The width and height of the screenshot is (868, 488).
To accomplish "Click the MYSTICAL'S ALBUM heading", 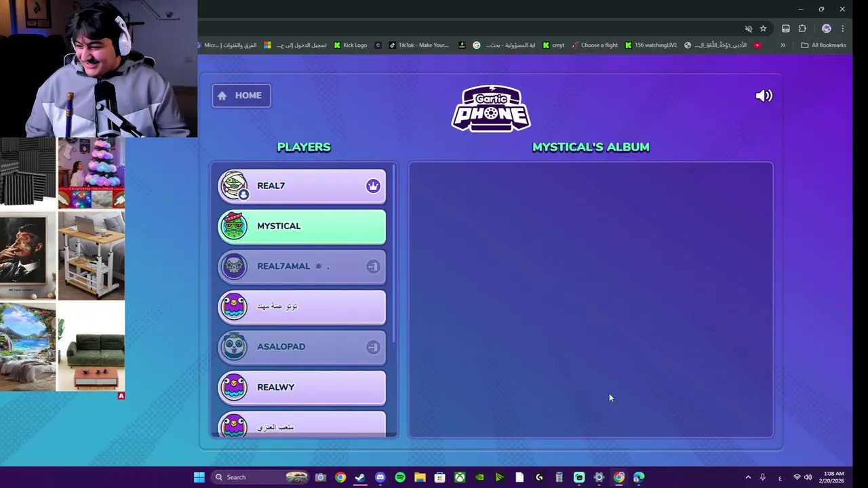I will coord(591,147).
